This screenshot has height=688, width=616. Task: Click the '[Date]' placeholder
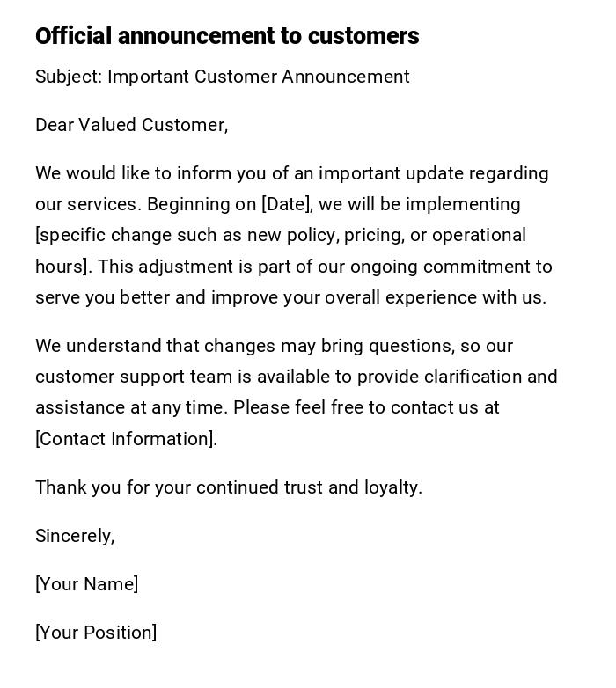[x=286, y=204]
